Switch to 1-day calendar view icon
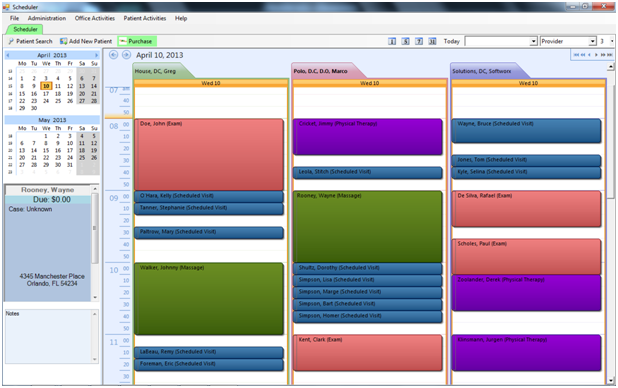 point(392,41)
